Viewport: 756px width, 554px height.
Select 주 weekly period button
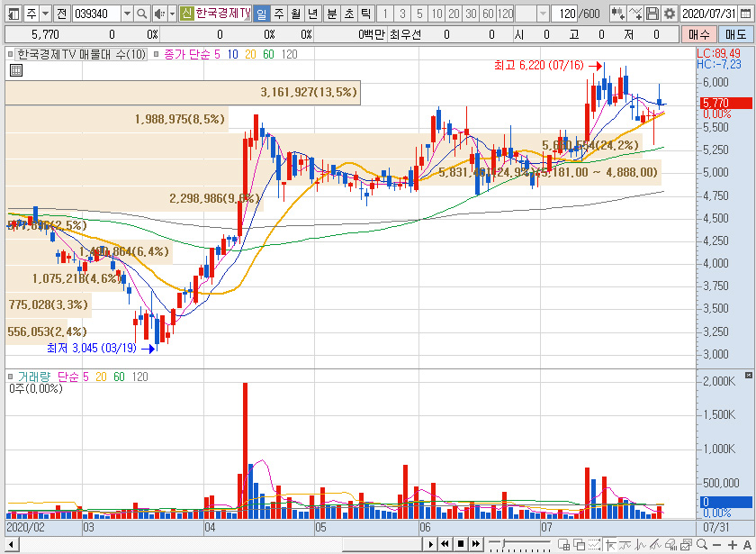[279, 14]
